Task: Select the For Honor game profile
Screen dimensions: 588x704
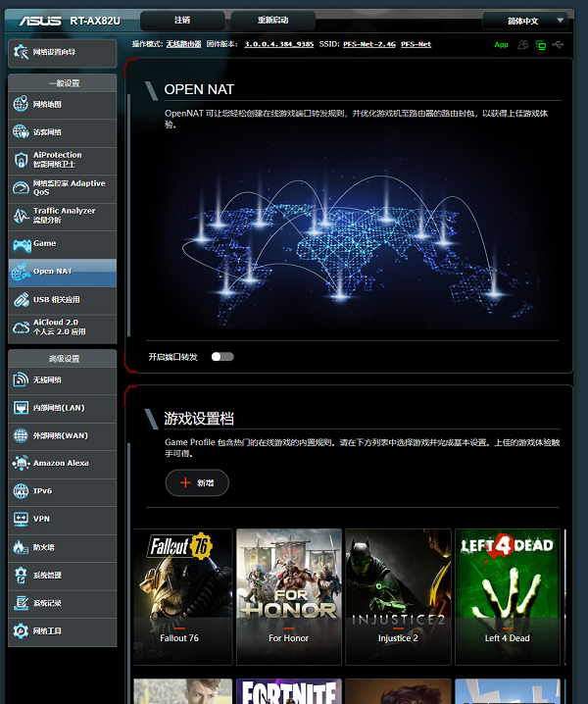Action: 289,597
